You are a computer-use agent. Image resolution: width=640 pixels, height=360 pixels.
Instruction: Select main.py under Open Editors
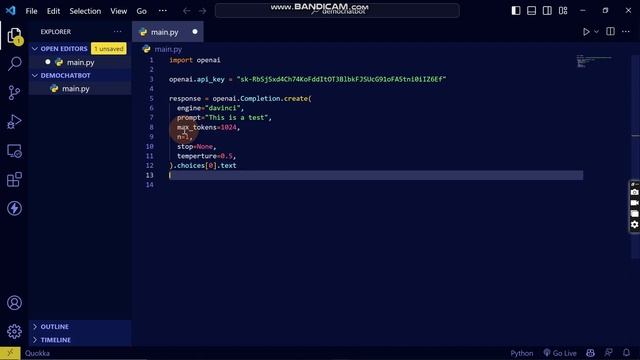coord(80,62)
